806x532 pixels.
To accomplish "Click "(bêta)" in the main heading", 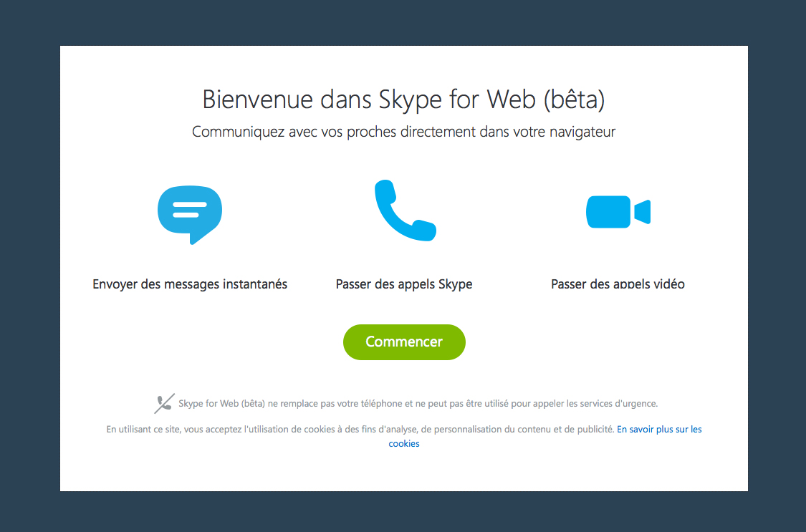I will (574, 100).
